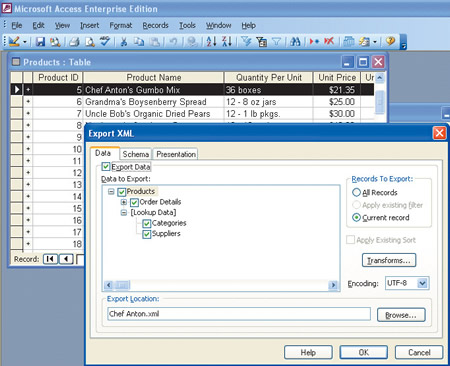Click the Delete Record icon
Screen dimensions: 450x366
pyautogui.click(x=329, y=42)
